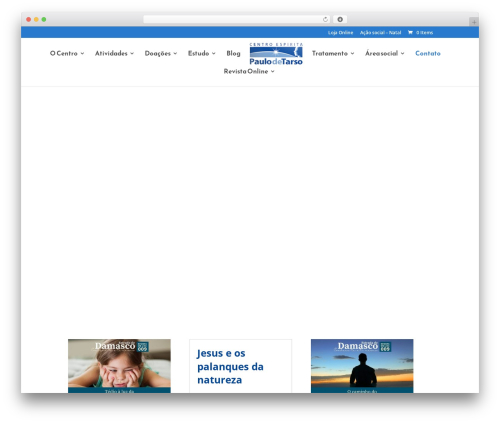Image resolution: width=500 pixels, height=423 pixels.
Task: Open the Doações menu item
Action: click(x=158, y=53)
